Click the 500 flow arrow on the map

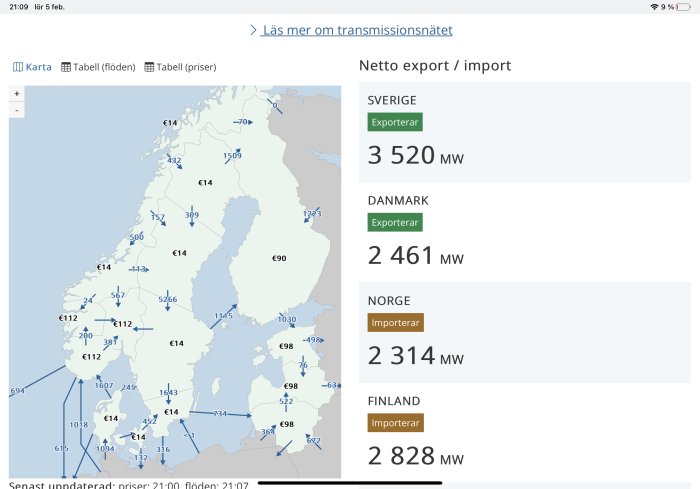coord(136,238)
